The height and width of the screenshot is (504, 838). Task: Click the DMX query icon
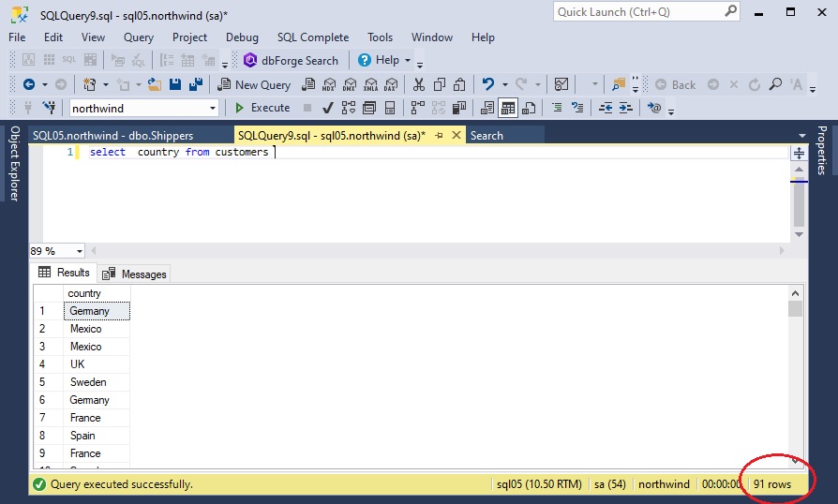pos(350,84)
